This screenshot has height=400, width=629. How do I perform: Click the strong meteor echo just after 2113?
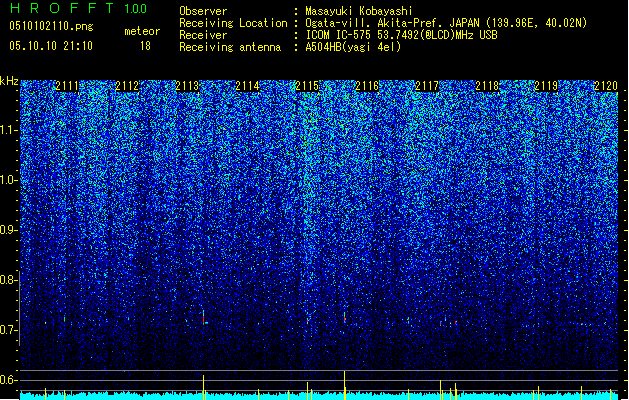[x=204, y=317]
